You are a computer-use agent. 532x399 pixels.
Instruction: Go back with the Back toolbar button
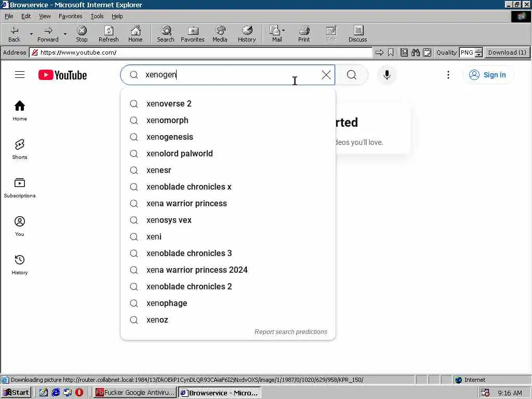pyautogui.click(x=14, y=34)
